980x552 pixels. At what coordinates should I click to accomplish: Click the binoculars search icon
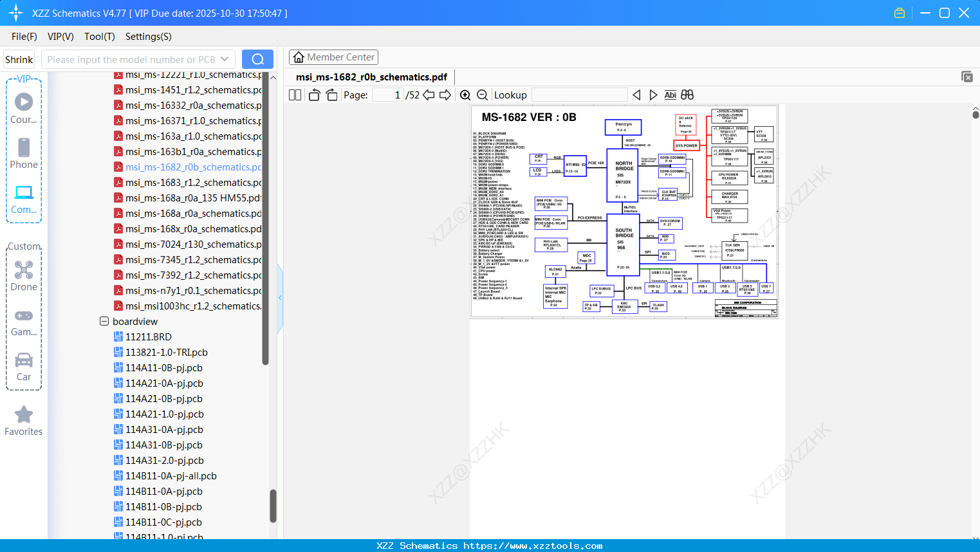coord(687,95)
